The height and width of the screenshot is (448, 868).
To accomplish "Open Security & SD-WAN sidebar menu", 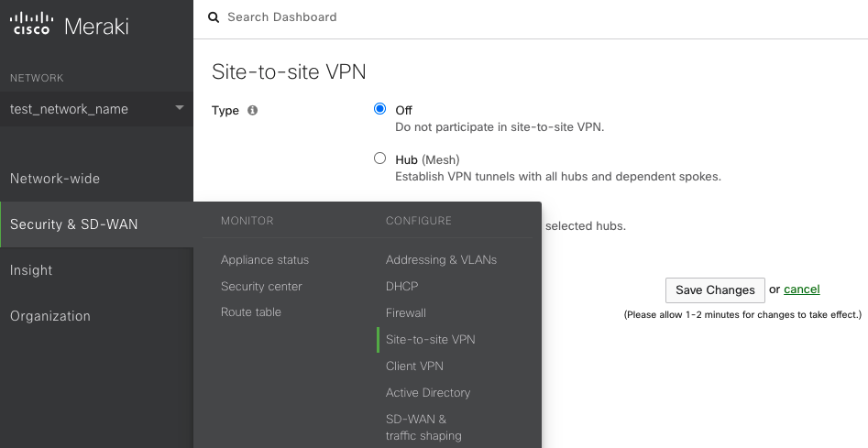I will click(x=74, y=224).
